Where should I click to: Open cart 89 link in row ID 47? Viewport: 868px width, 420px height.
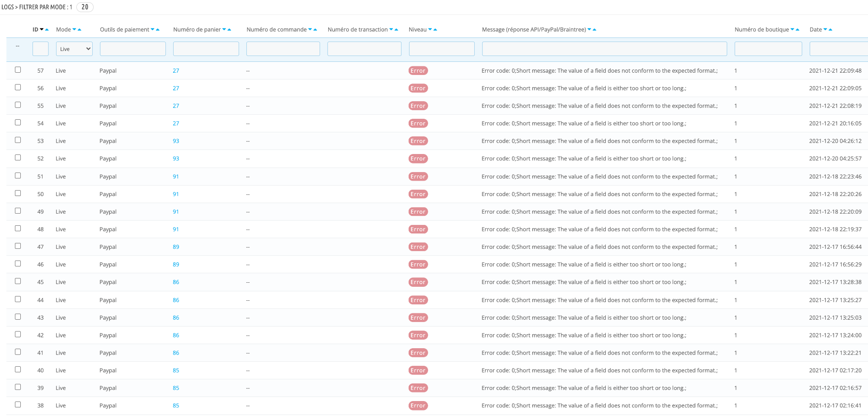point(176,247)
